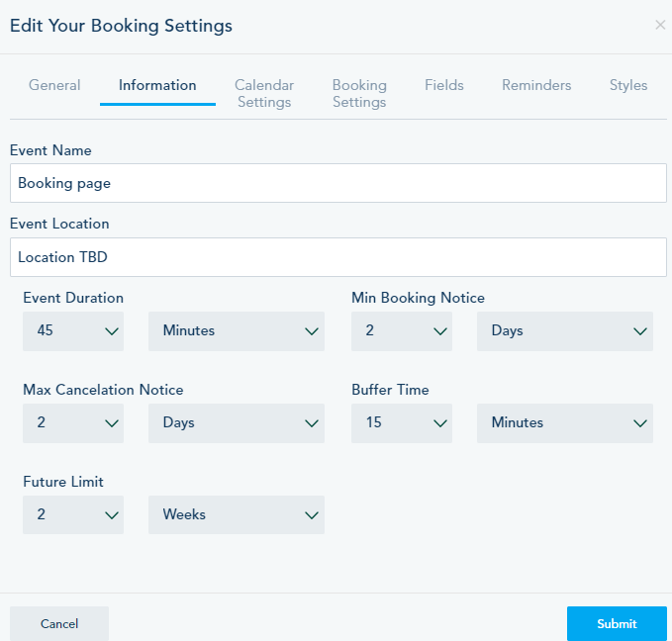
Task: Go to the Booking Settings tab
Action: [x=359, y=94]
